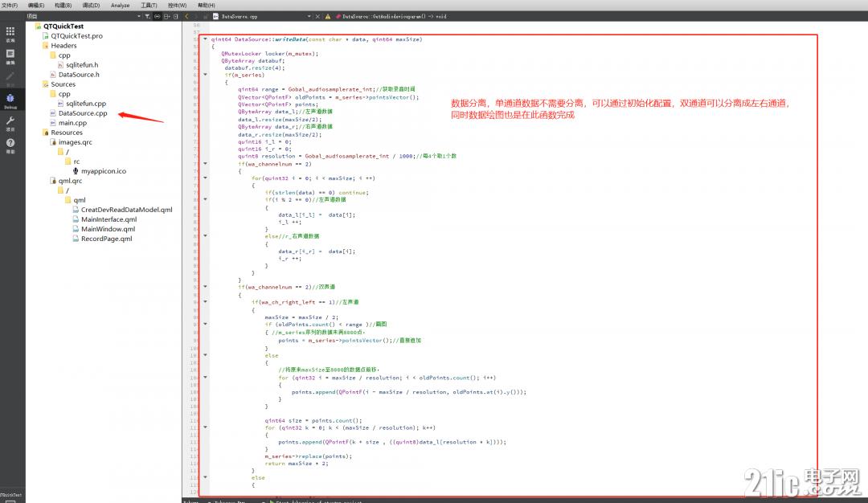The image size is (868, 503).
Task: Open Help mode question mark icon
Action: coord(10,145)
